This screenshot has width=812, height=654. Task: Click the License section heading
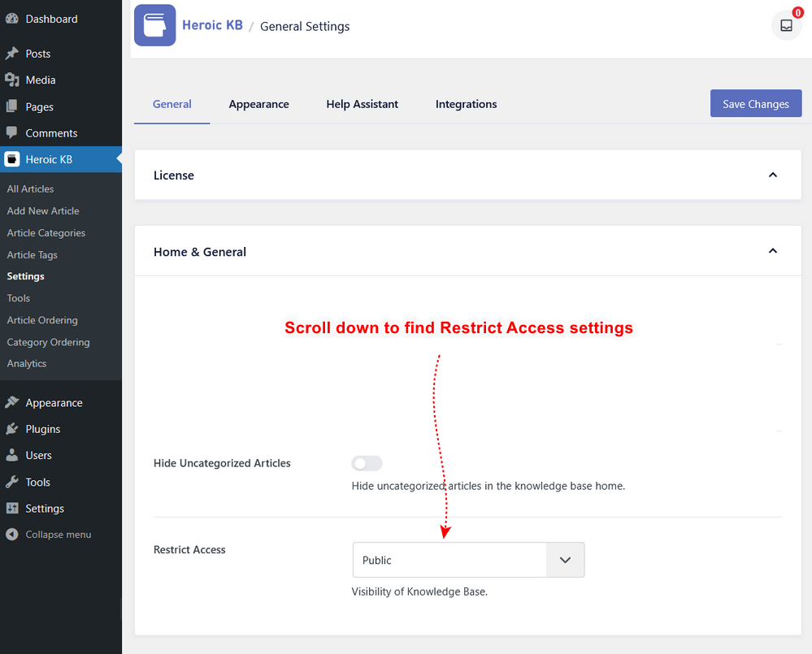[x=173, y=175]
